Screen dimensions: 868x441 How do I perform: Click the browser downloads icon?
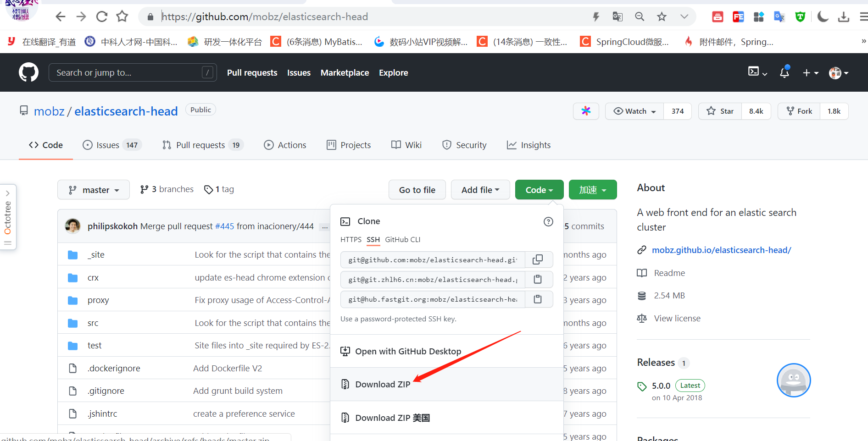844,17
